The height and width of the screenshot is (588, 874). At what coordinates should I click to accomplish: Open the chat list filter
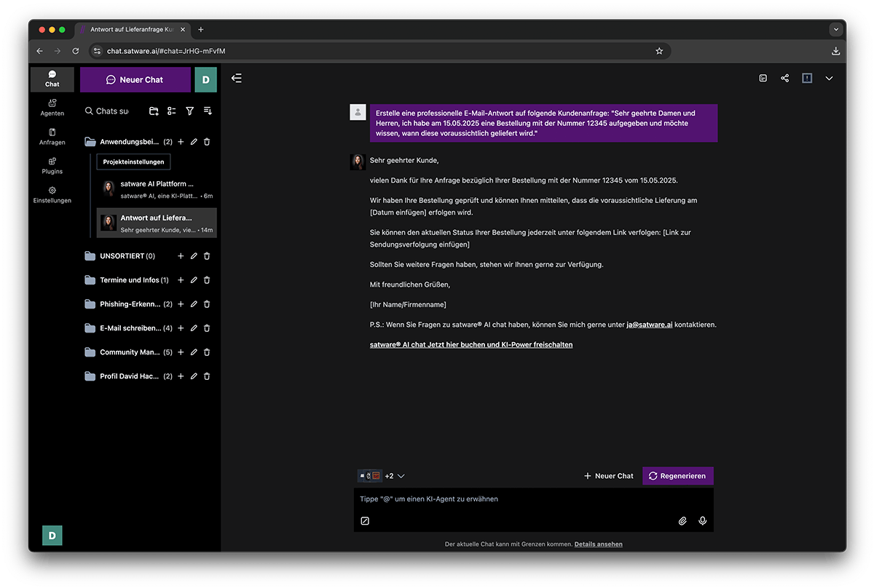click(190, 111)
